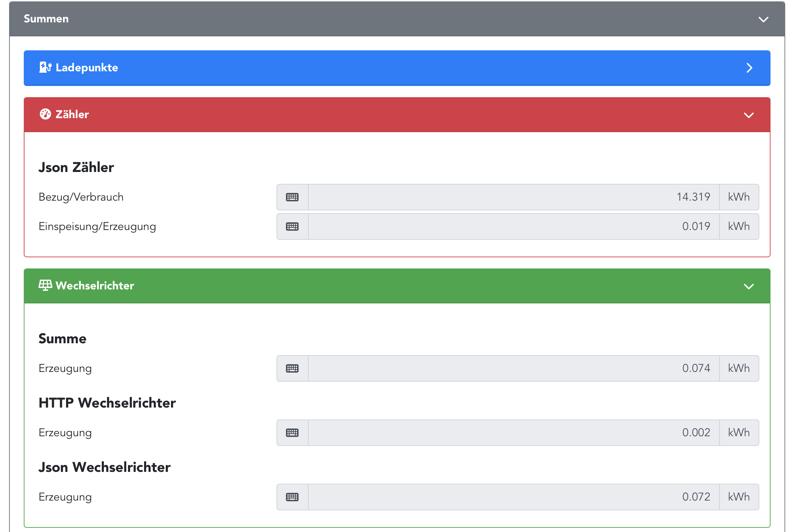Collapse the Summen section chevron

[763, 19]
